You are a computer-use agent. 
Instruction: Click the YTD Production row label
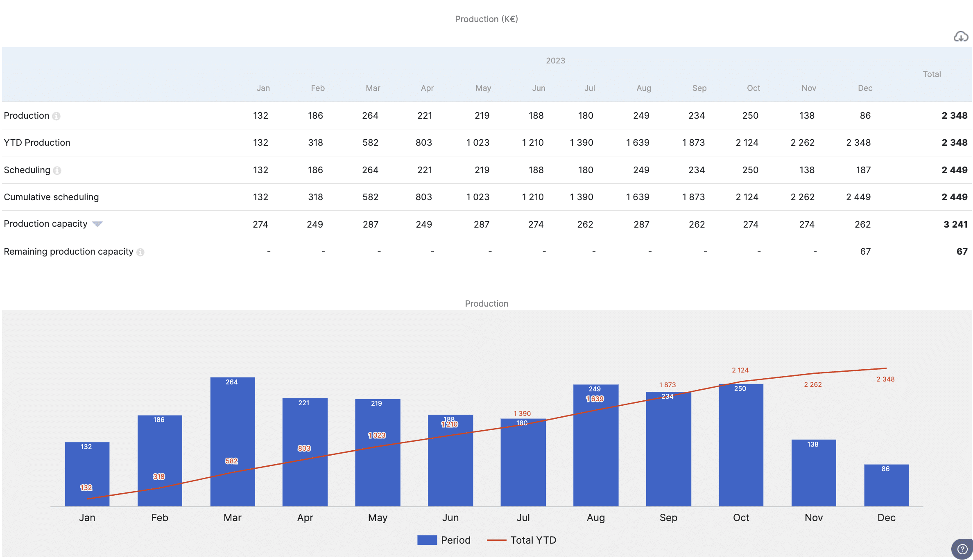point(37,143)
